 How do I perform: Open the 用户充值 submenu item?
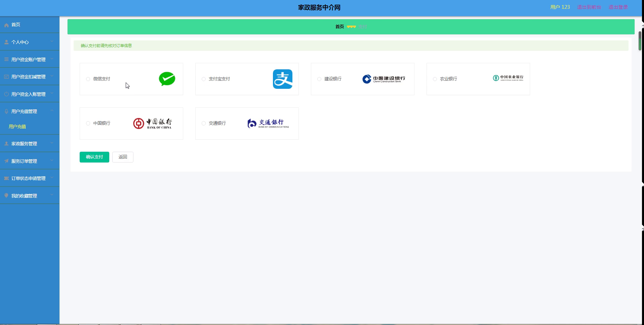point(17,127)
